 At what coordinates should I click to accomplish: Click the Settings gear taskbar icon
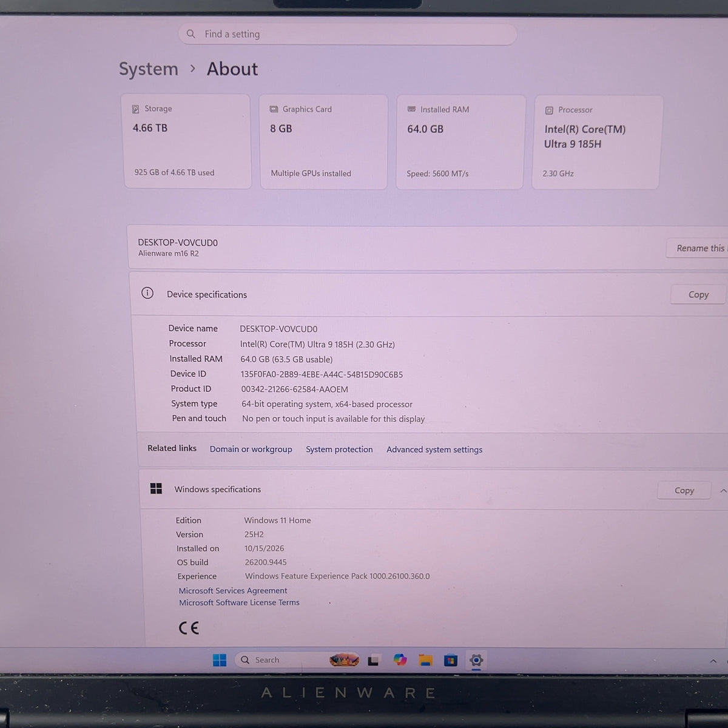tap(476, 660)
